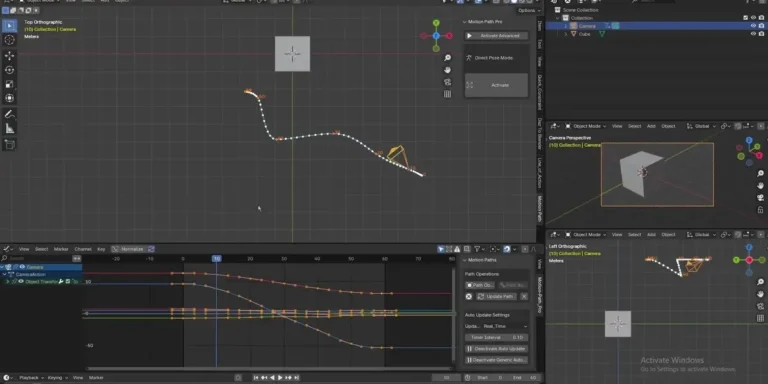Toggle Camera channel eye in graph editor
Viewport: 768px width, 384px height.
(x=22, y=267)
